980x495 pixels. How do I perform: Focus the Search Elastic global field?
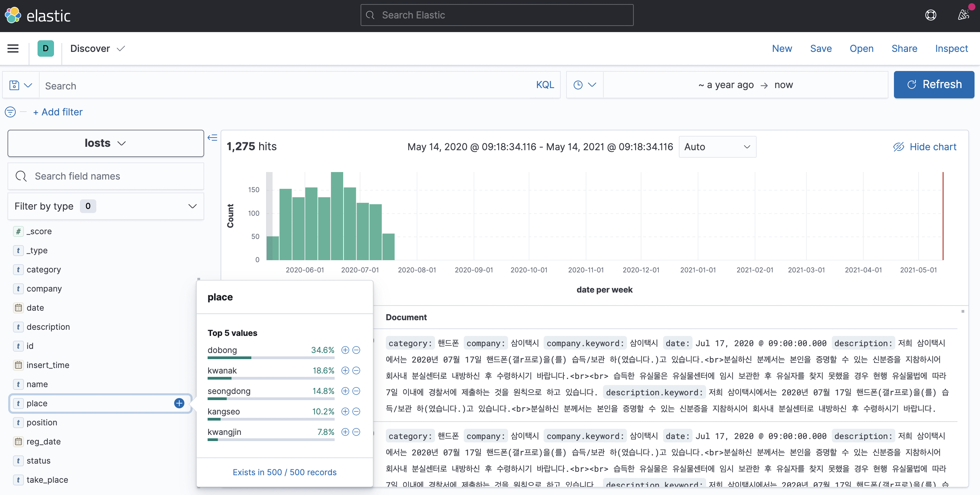(497, 15)
